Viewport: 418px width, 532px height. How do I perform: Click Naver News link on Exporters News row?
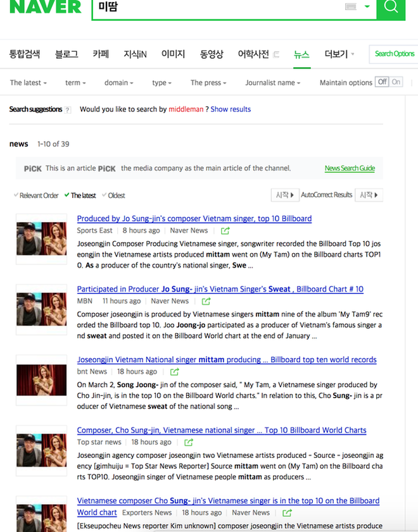coord(251,512)
